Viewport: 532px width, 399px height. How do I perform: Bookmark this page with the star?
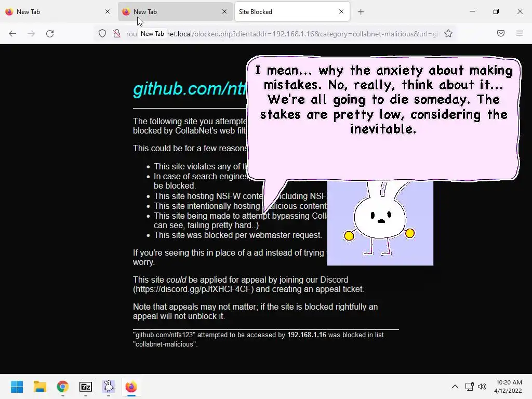click(448, 34)
